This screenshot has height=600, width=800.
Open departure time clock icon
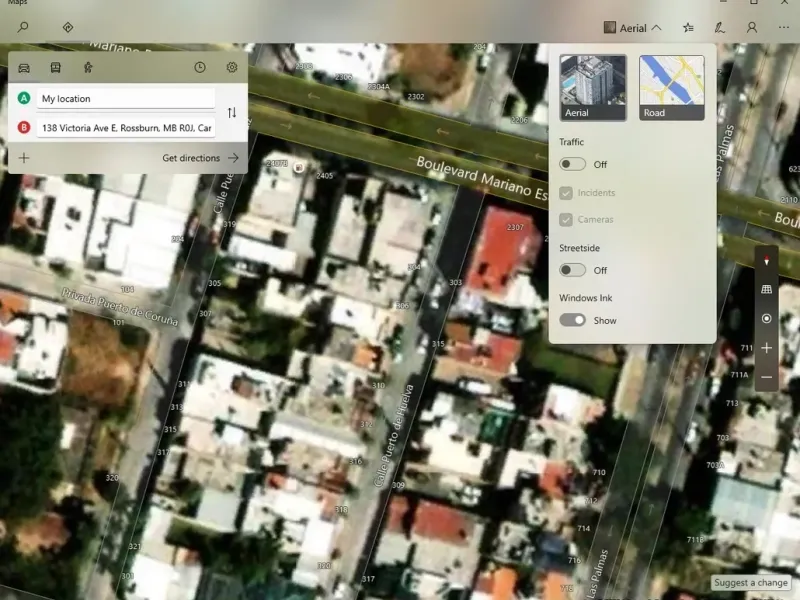coord(200,67)
